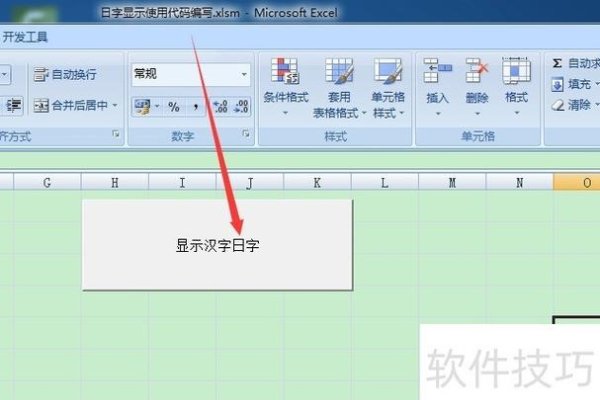Expand the 删除 dropdown arrow
This screenshot has height=400, width=600.
477,114
